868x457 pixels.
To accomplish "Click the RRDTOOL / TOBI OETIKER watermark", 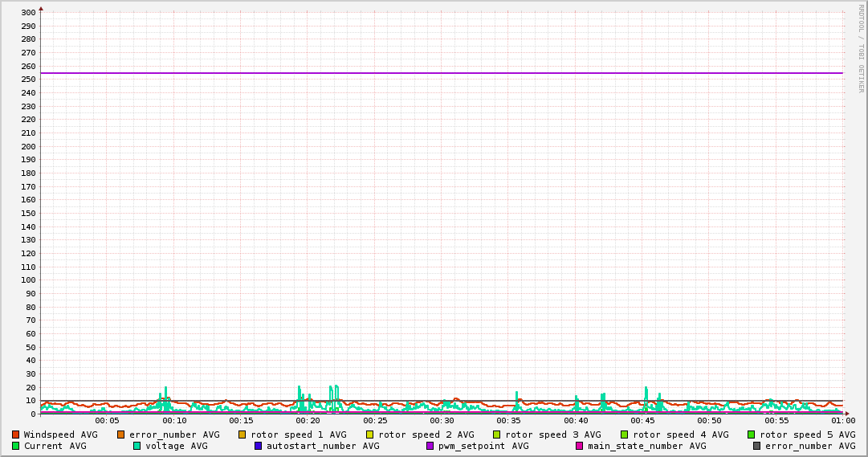I will [x=861, y=48].
